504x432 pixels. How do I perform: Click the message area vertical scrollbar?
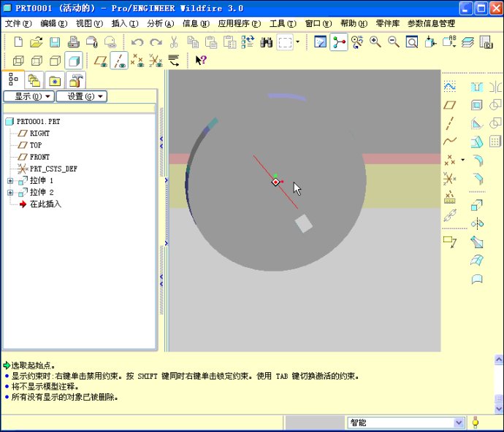[x=498, y=382]
